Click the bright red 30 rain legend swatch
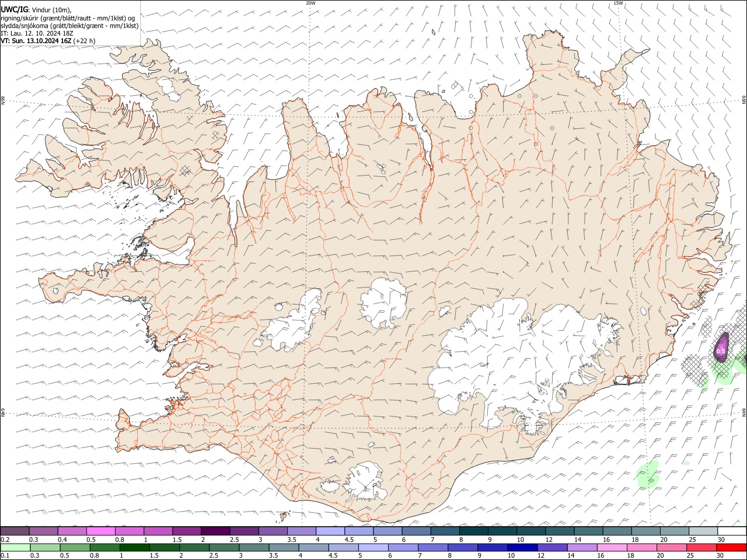This screenshot has width=747, height=560. click(731, 547)
